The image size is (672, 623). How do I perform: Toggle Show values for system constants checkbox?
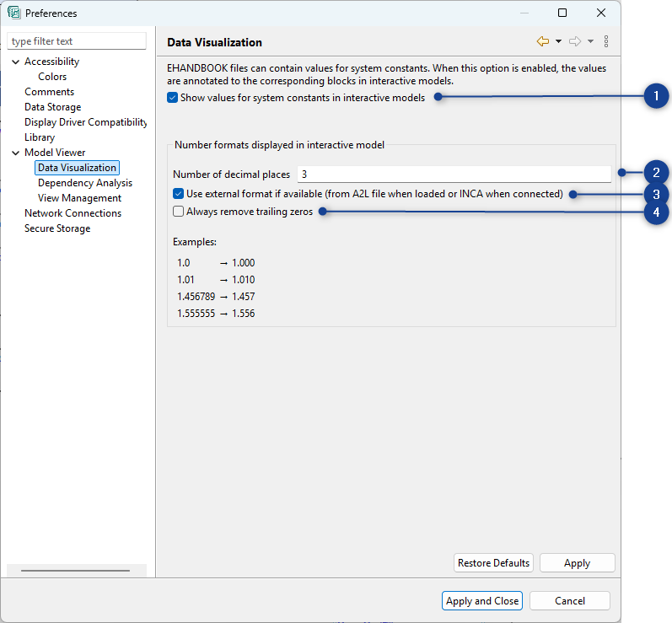click(172, 98)
